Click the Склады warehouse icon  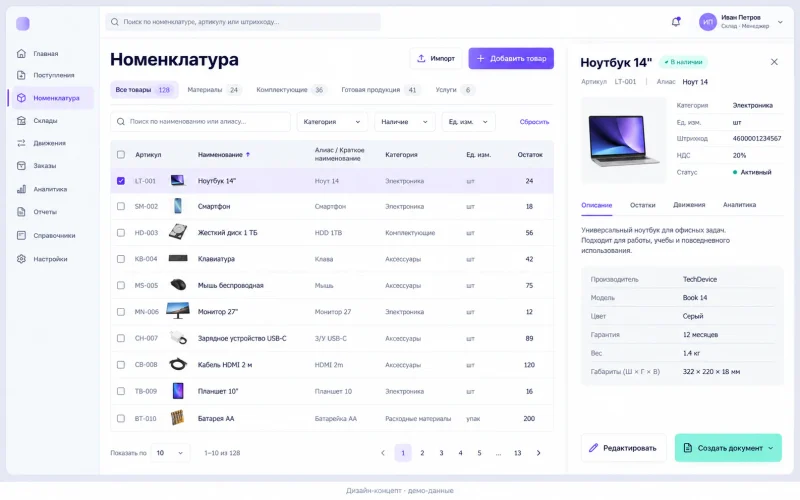point(21,120)
